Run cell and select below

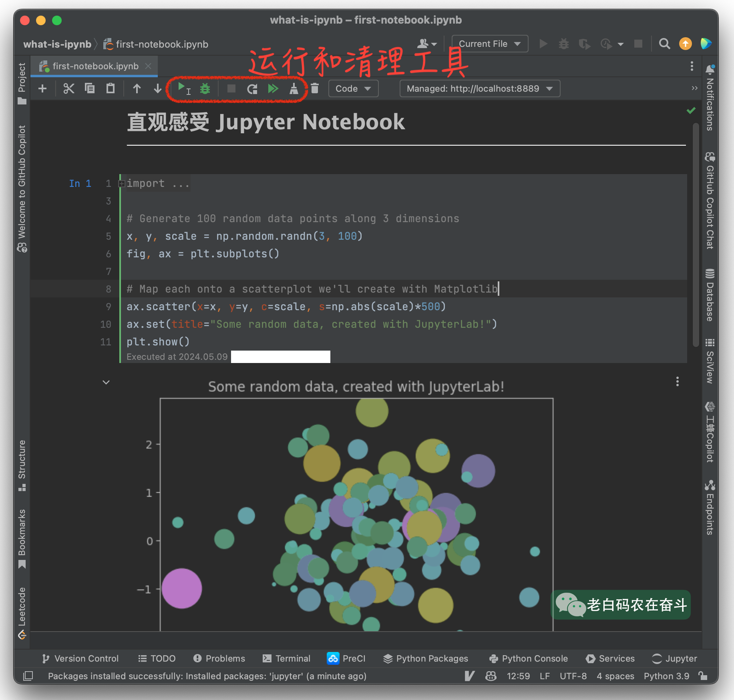point(184,88)
